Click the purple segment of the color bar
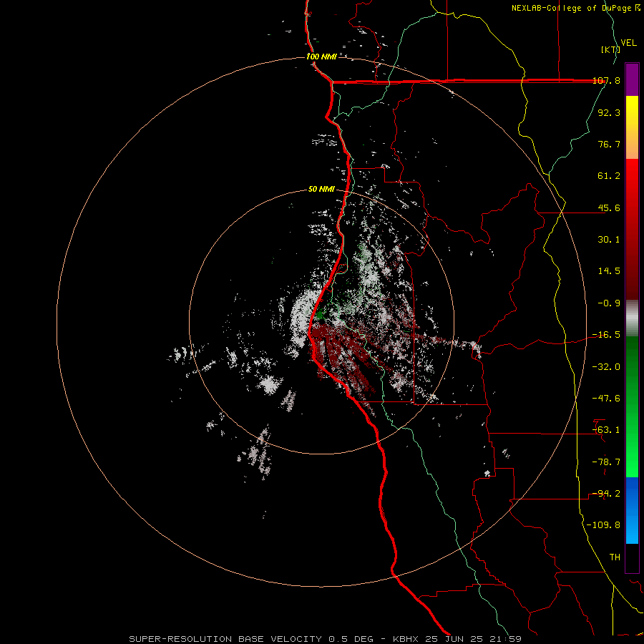This screenshot has height=644, width=644. coord(632,79)
